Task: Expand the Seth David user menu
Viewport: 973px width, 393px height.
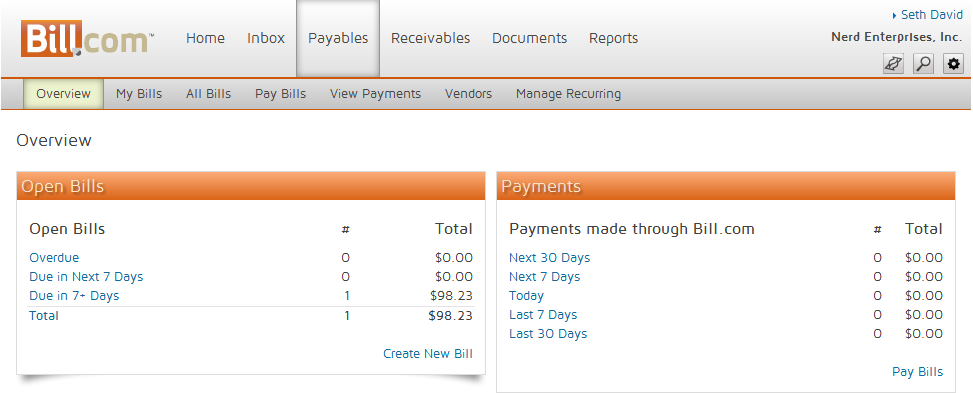Action: (927, 15)
